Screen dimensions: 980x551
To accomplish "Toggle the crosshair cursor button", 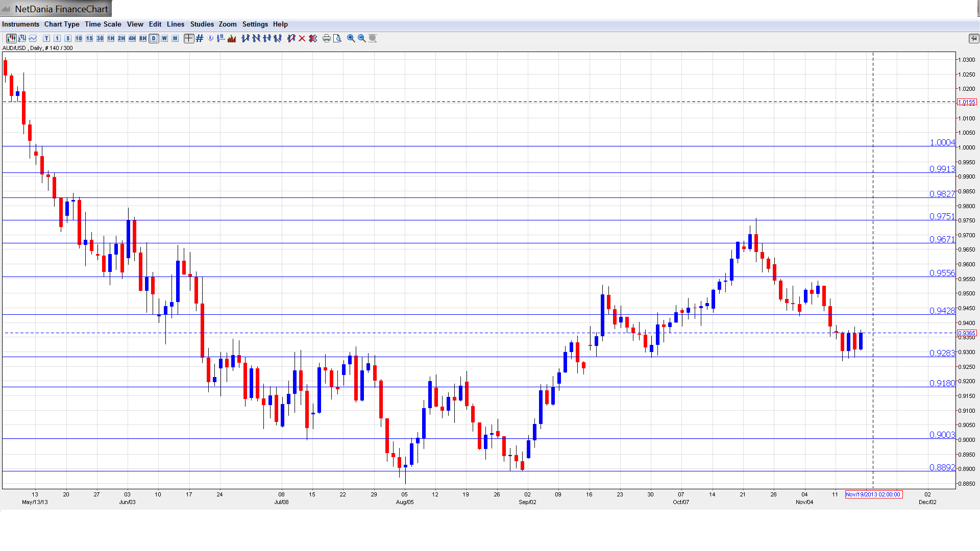I will click(188, 38).
